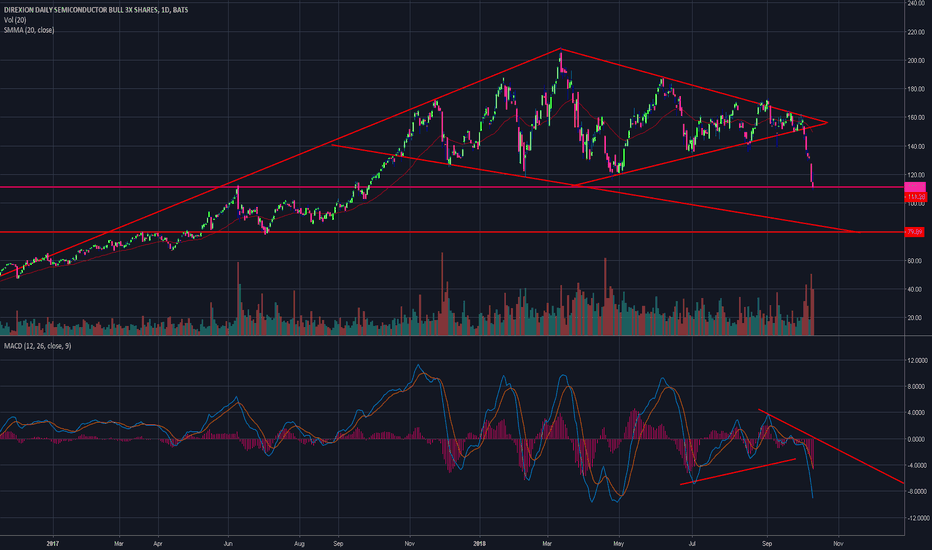Click the 40.00 price axis label

[x=914, y=290]
